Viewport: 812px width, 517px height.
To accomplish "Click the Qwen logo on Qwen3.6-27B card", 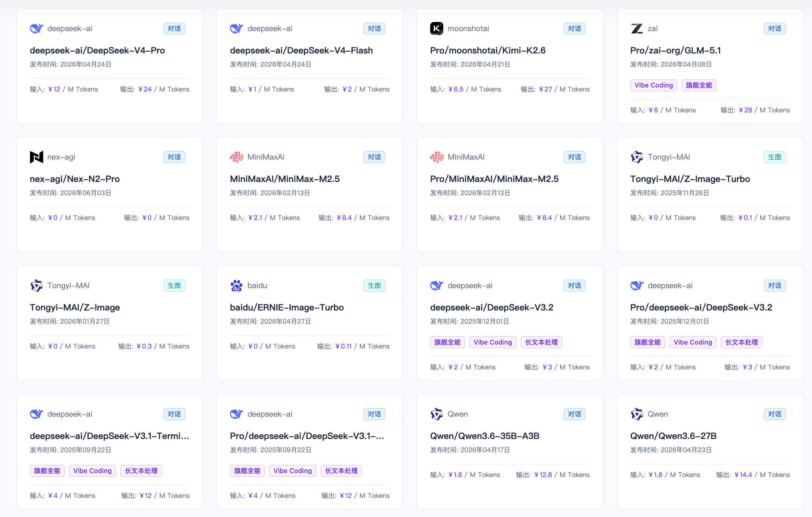I will click(x=637, y=414).
